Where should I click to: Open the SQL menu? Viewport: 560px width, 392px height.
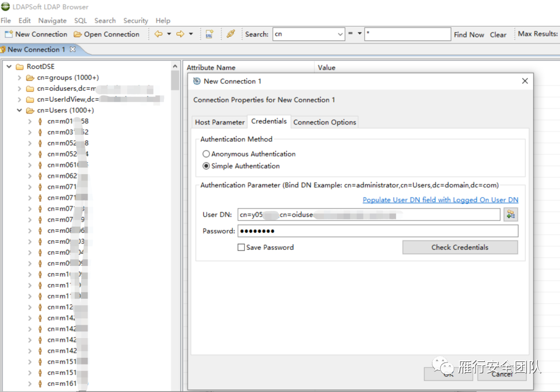click(x=81, y=21)
